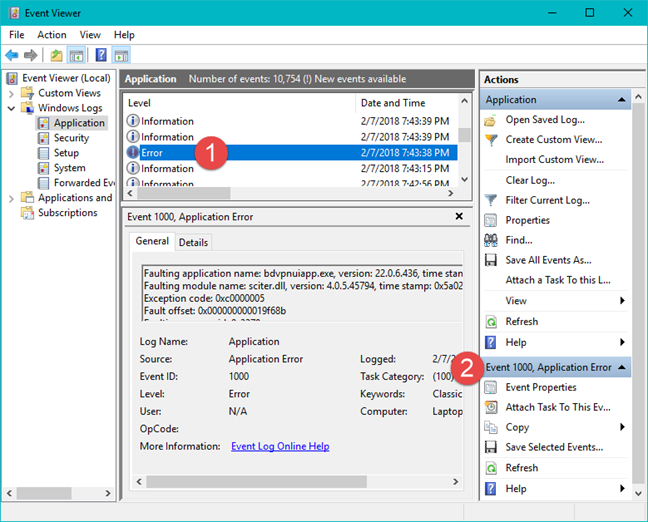Expand Applications and Services Logs node
This screenshot has width=648, height=522.
(x=11, y=199)
